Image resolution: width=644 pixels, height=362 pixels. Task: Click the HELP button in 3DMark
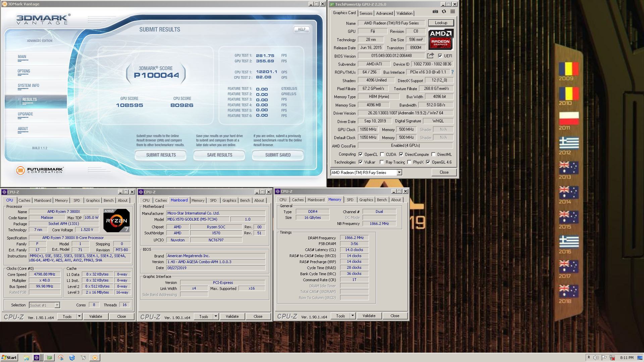click(x=302, y=29)
